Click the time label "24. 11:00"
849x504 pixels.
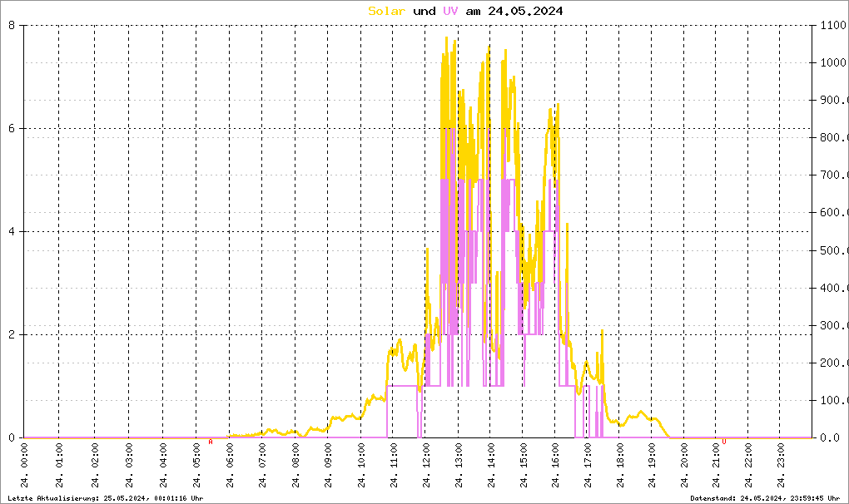(x=394, y=466)
